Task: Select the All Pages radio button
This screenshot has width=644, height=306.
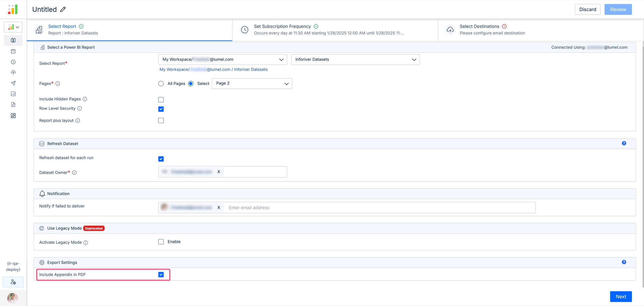Action: click(161, 84)
